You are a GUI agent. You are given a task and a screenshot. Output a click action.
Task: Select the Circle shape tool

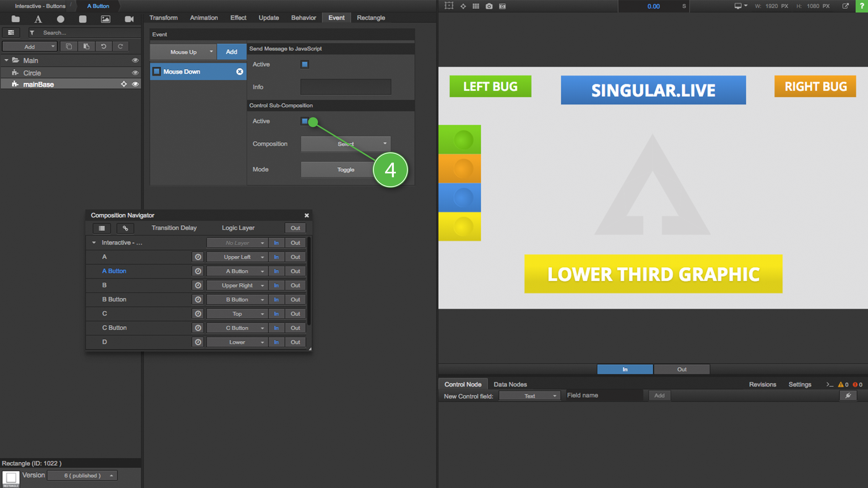point(60,19)
